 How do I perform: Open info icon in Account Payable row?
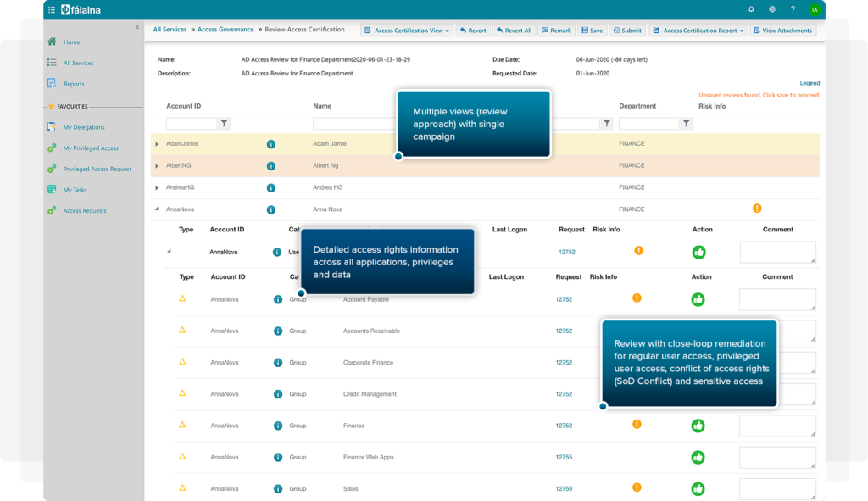click(x=278, y=299)
